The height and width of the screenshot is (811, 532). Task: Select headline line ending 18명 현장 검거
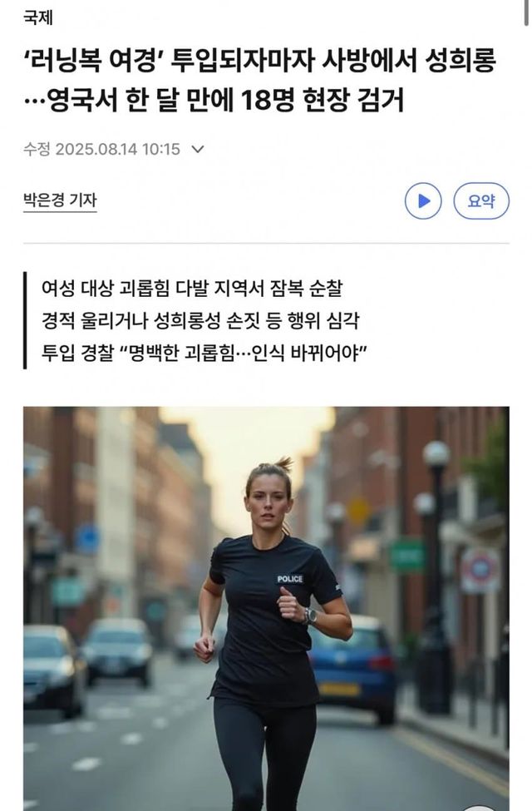pyautogui.click(x=214, y=101)
